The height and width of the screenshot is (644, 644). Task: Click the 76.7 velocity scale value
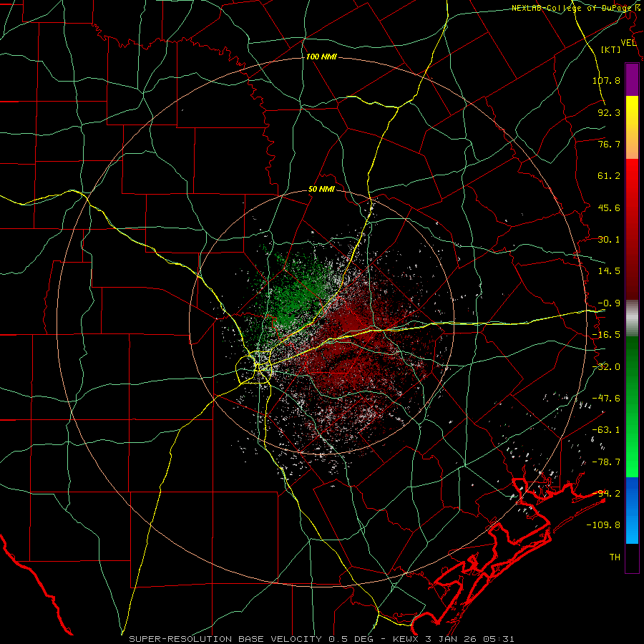tap(609, 144)
